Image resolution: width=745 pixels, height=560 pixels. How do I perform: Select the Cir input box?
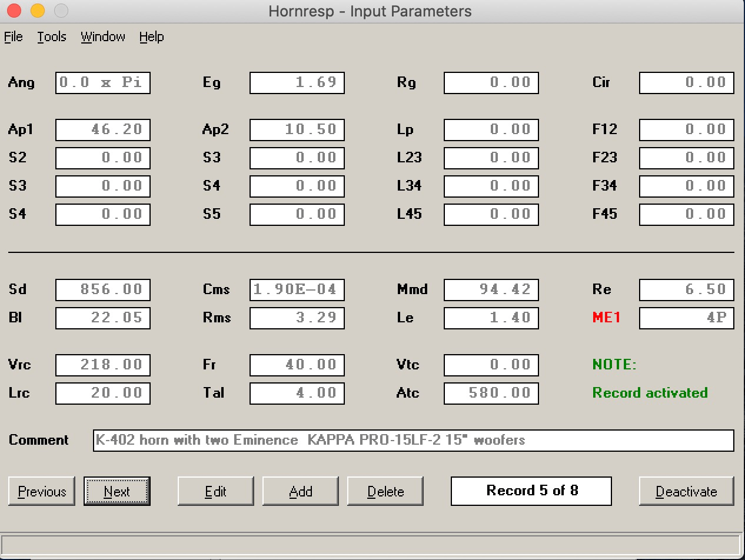[687, 83]
